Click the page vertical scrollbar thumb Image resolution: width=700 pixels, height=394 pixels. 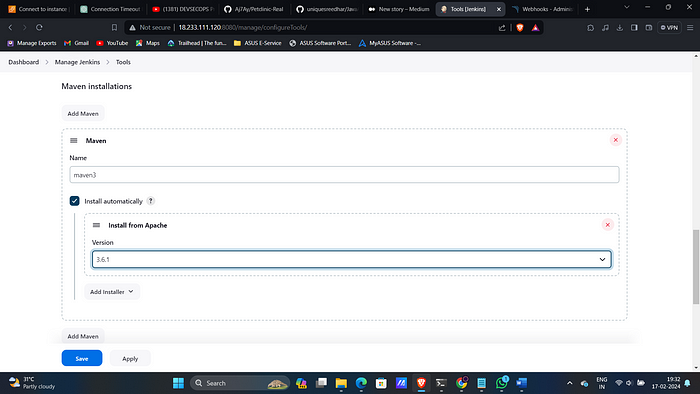pyautogui.click(x=696, y=267)
